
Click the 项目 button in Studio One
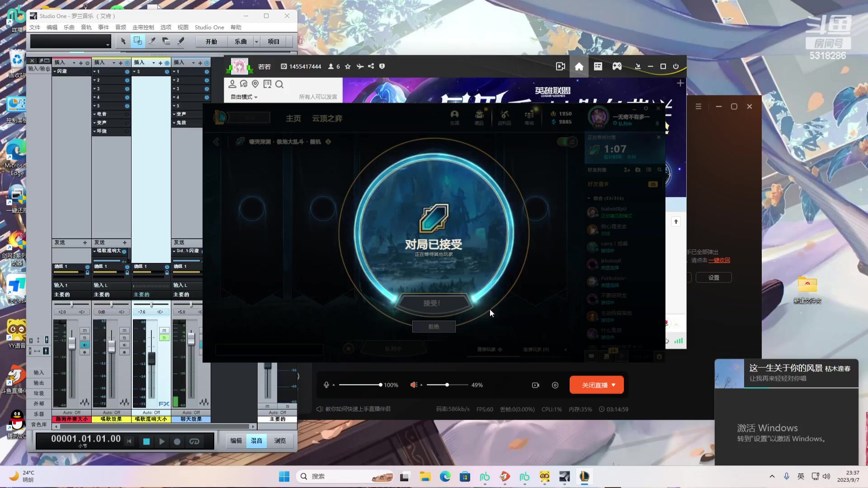click(x=274, y=42)
